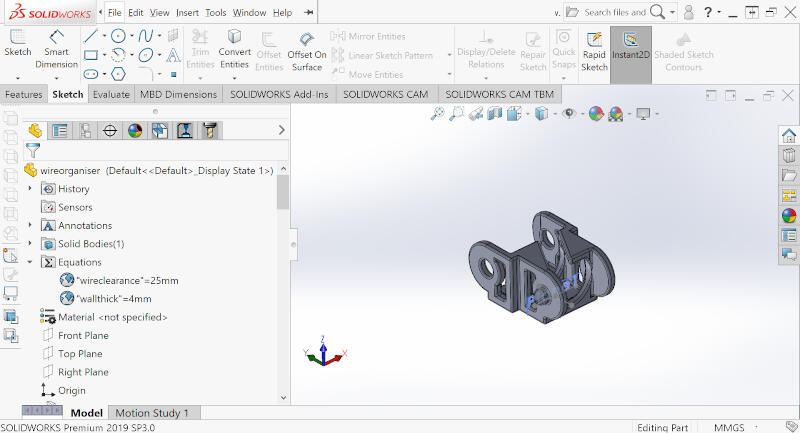The width and height of the screenshot is (800, 433).
Task: Click MMGS unit system status
Action: coord(729,427)
